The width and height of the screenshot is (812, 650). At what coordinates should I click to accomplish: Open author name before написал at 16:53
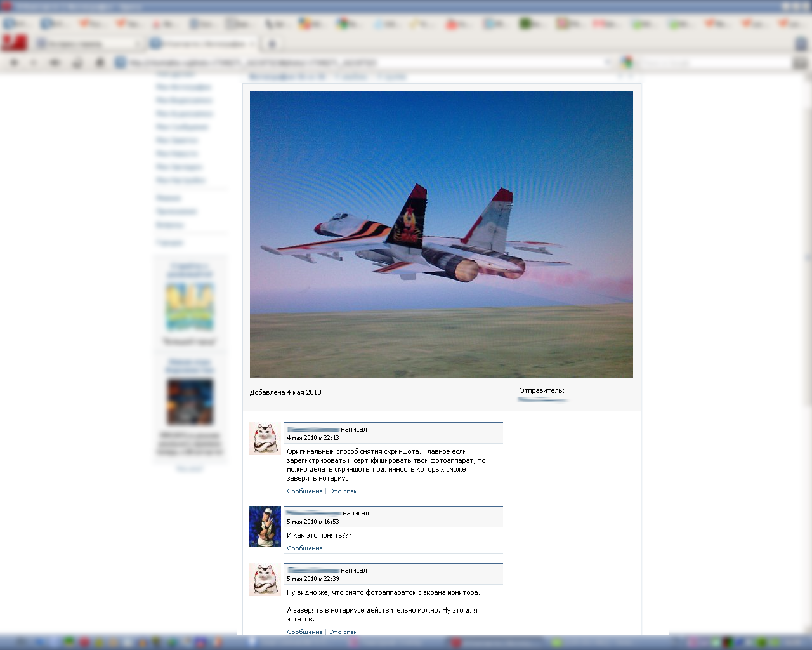coord(314,514)
